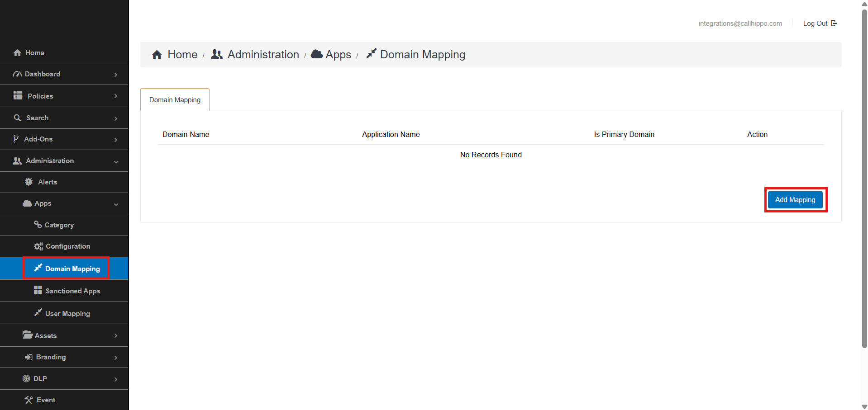This screenshot has height=410, width=868.
Task: Open the Domain Mapping tab
Action: (x=175, y=99)
